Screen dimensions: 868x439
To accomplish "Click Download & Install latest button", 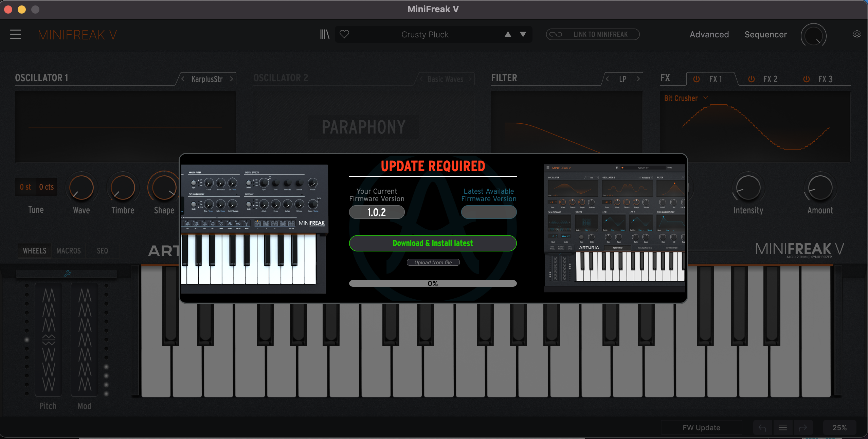I will point(433,243).
